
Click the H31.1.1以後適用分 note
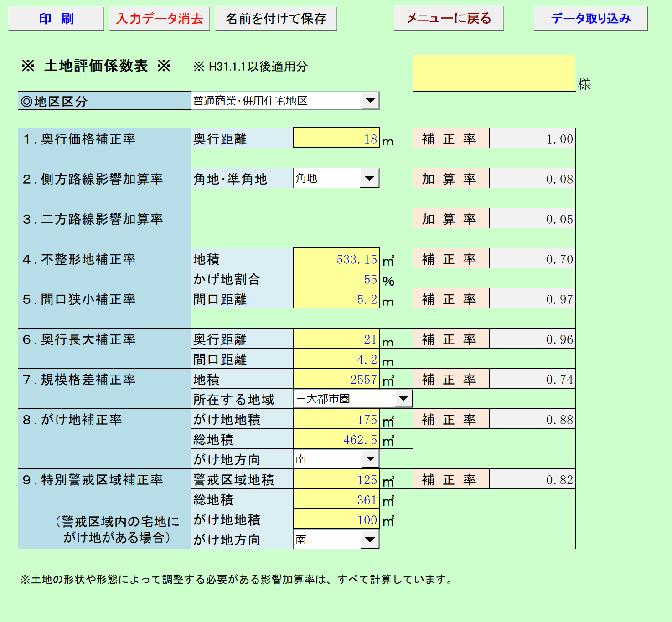point(251,67)
